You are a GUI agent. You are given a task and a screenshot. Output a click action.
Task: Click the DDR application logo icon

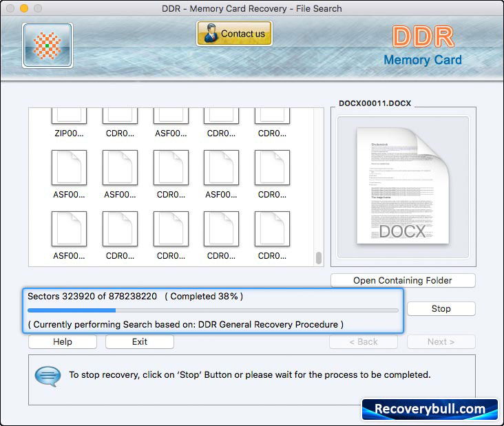[48, 45]
